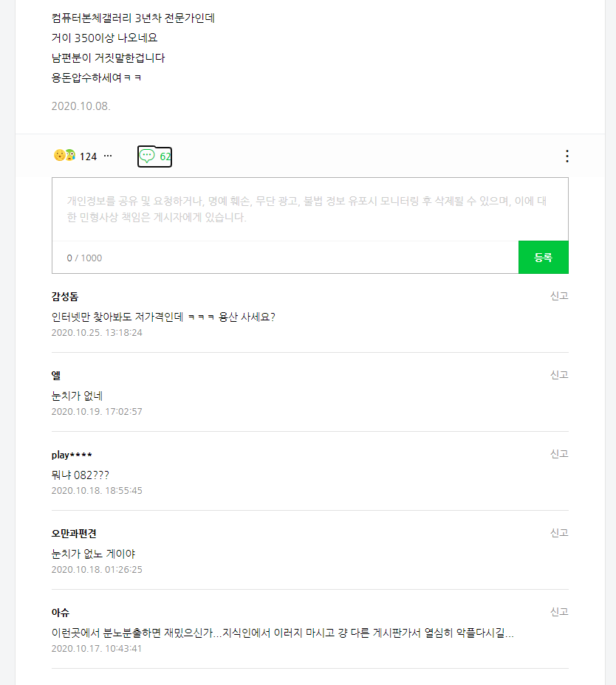The width and height of the screenshot is (616, 685).
Task: Open commenter play**** profile name
Action: tap(72, 455)
